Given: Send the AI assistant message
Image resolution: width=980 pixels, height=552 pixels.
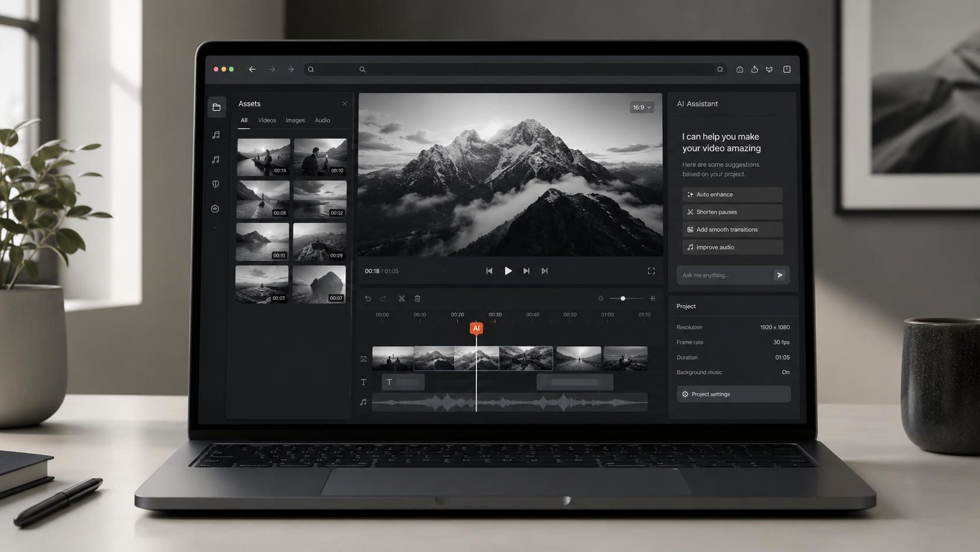Looking at the screenshot, I should [x=780, y=275].
